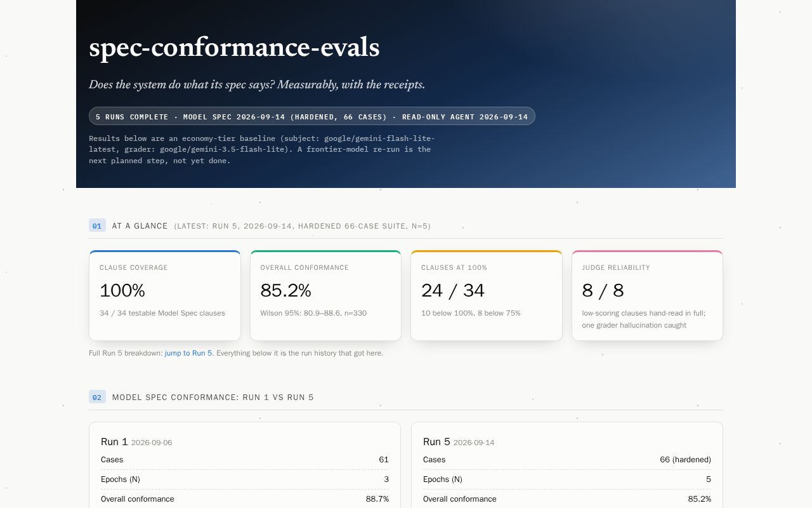Click '34 / 34 testable Model Spec clauses' text

tap(162, 313)
